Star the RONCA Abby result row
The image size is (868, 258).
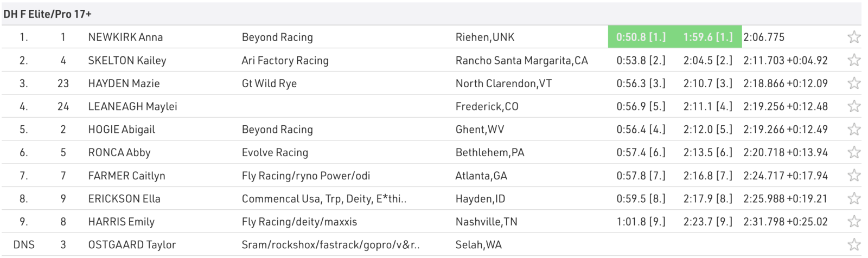point(854,152)
